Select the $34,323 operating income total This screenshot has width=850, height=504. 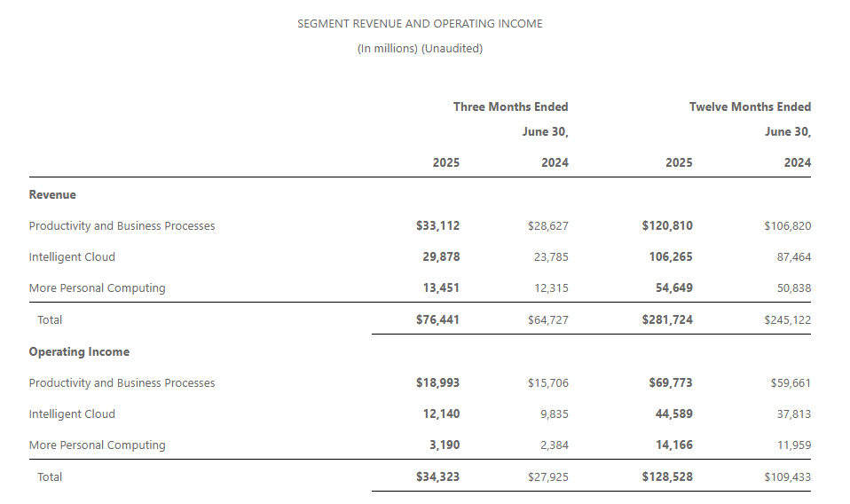pos(437,476)
